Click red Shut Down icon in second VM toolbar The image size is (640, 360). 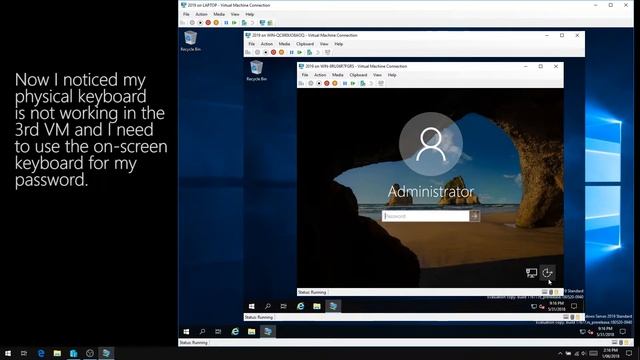click(x=273, y=52)
